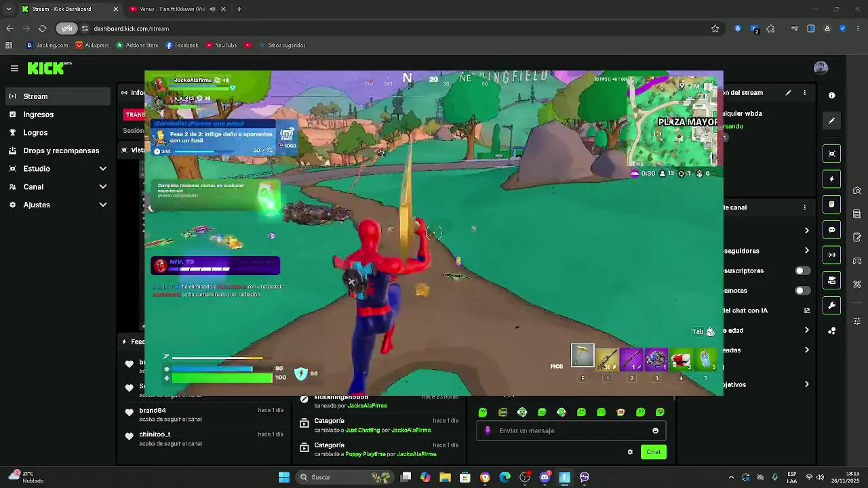Toggle the suscriptores-only chat switch
The height and width of the screenshot is (488, 868).
coord(802,270)
